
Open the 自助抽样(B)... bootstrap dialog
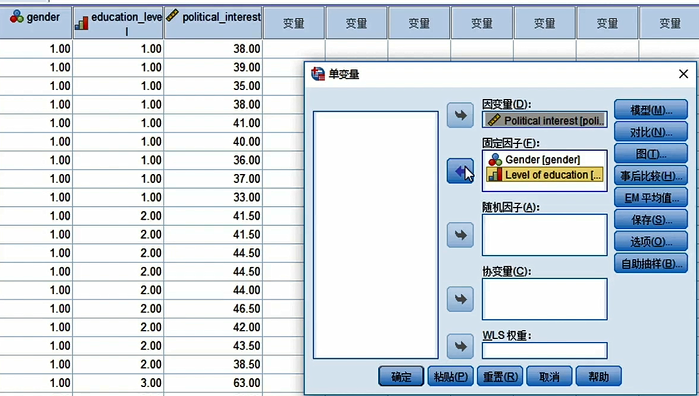click(x=651, y=264)
